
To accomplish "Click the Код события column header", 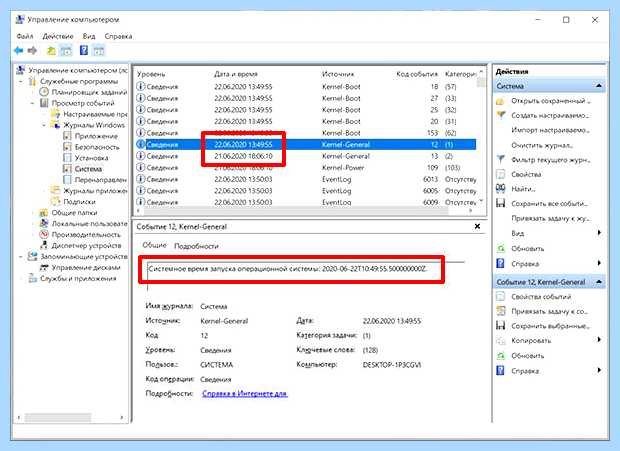I will click(x=417, y=74).
